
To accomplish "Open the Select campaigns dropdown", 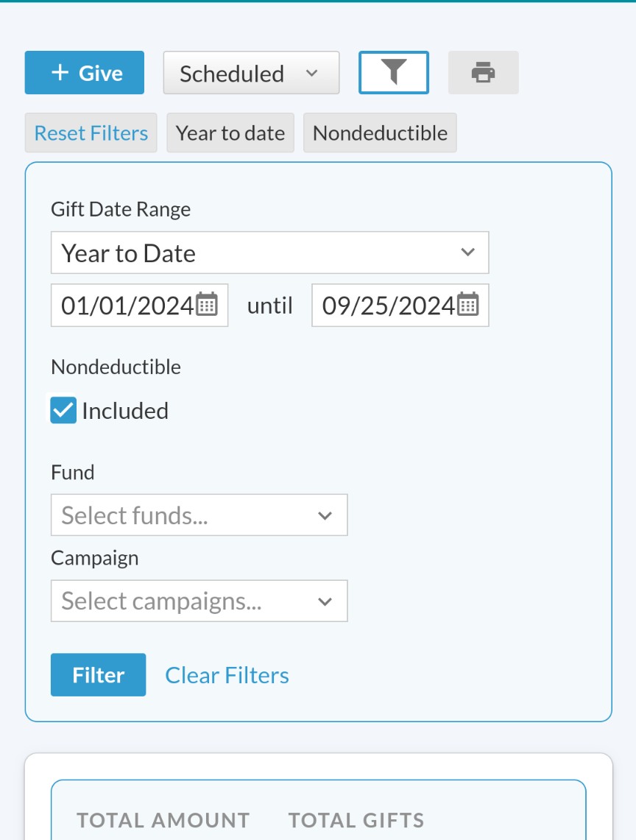I will click(199, 601).
